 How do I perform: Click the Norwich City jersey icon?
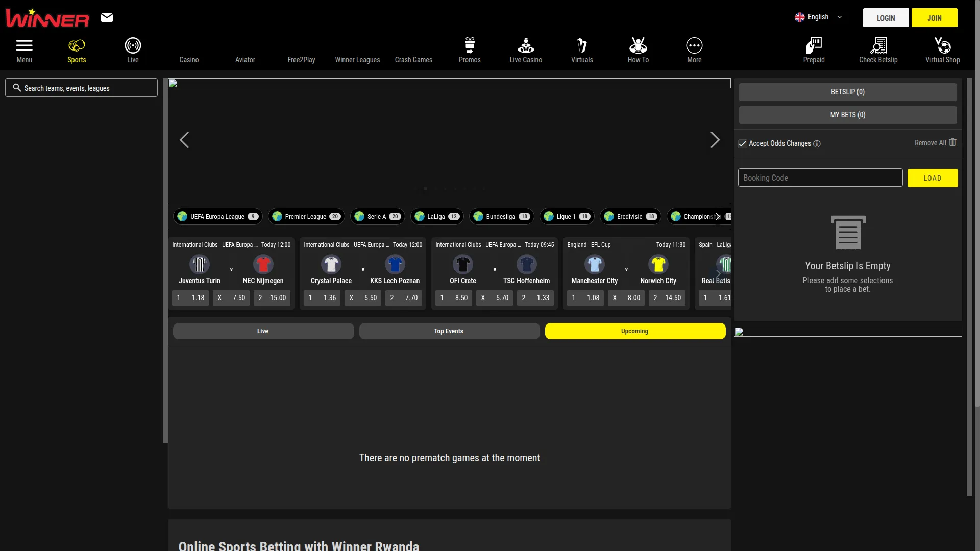click(x=658, y=264)
